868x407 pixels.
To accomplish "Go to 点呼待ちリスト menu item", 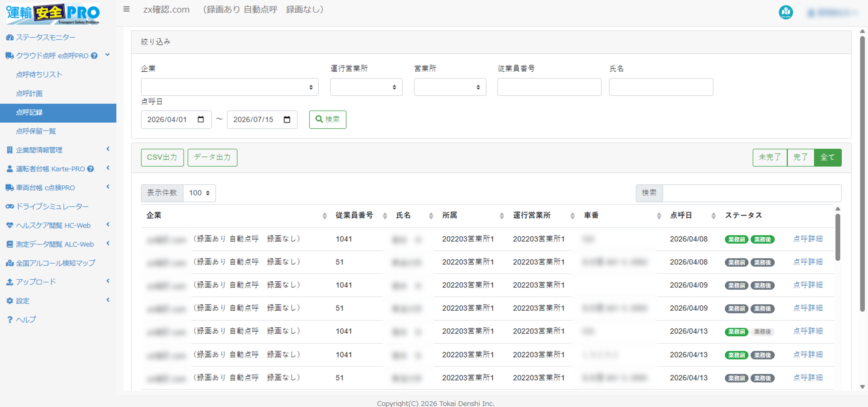I will click(x=39, y=75).
